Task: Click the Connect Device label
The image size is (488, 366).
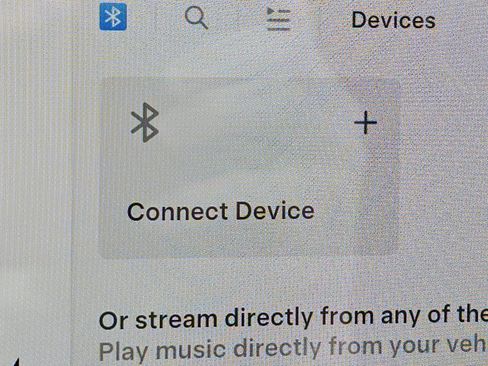Action: pos(221,211)
